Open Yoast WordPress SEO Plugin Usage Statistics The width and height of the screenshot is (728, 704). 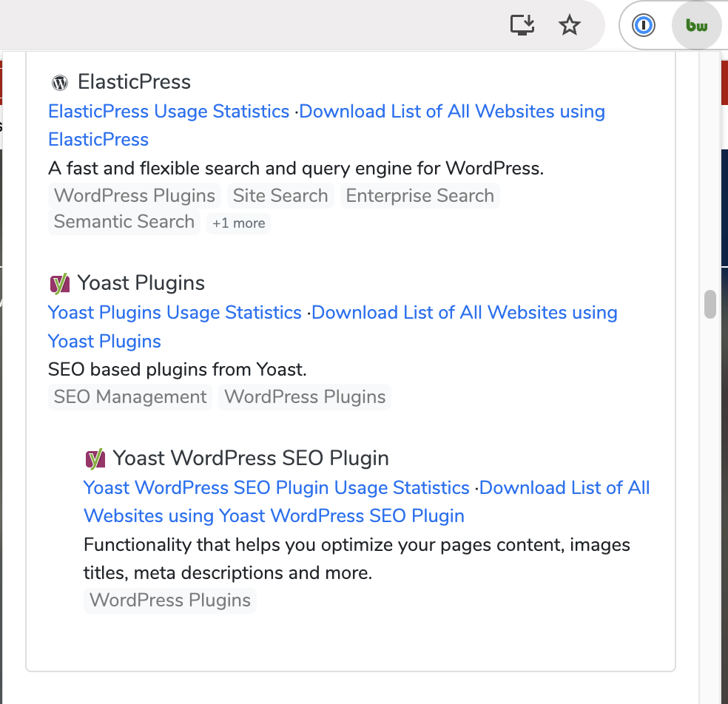click(x=277, y=488)
